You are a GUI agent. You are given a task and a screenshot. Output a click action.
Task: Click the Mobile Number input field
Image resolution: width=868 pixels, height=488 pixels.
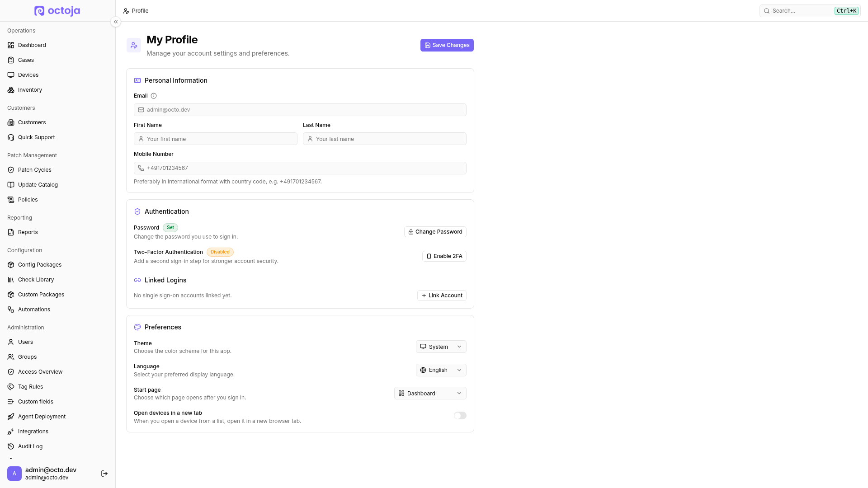pyautogui.click(x=300, y=168)
